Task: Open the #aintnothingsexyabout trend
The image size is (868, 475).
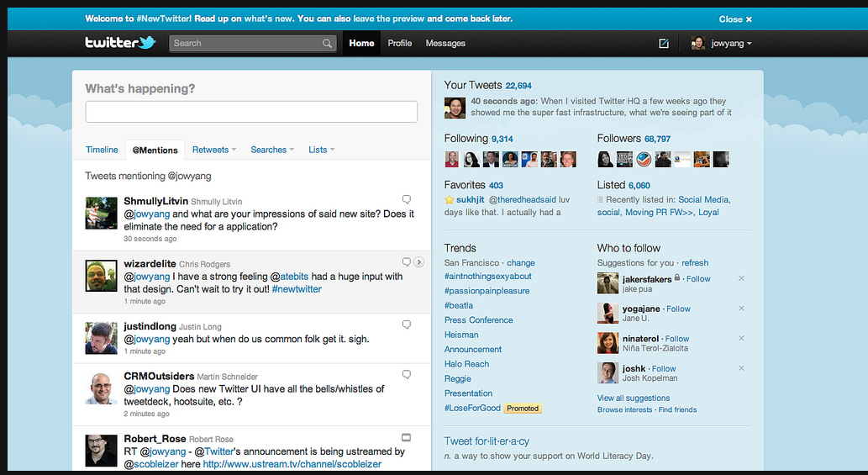Action: click(x=487, y=277)
